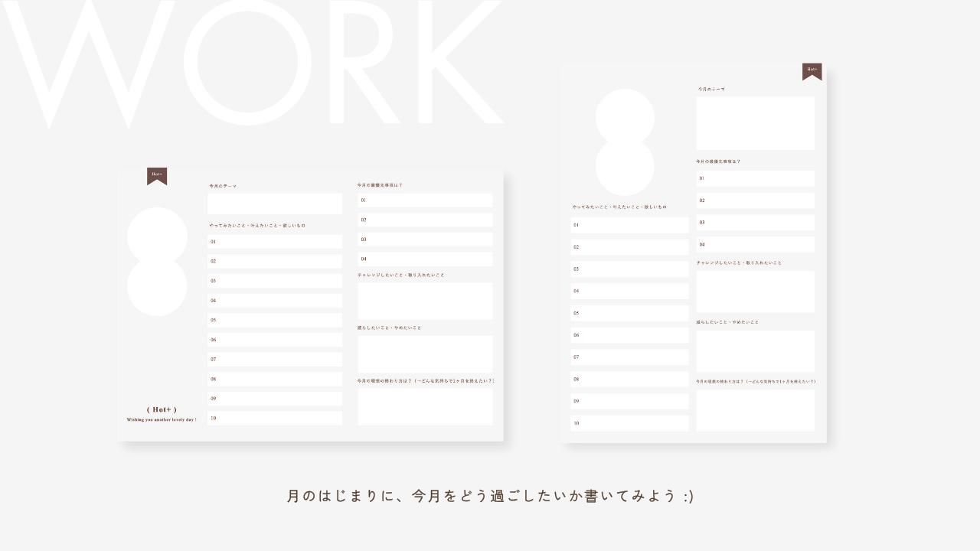Select priority row 01 on the landscape planner

pyautogui.click(x=425, y=201)
